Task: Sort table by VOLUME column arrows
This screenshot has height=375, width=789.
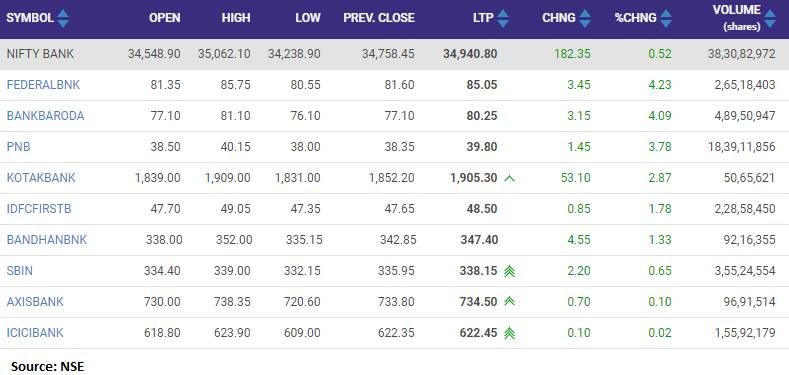Action: pyautogui.click(x=770, y=18)
